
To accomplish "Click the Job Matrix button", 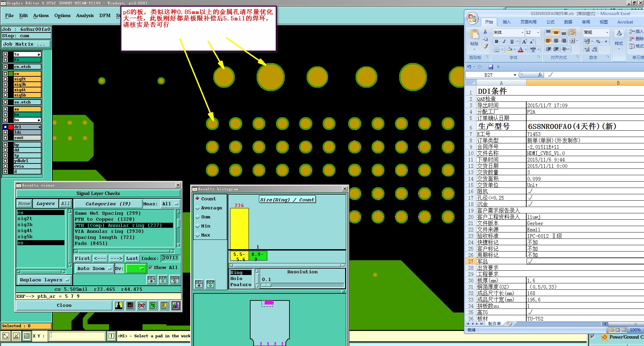I will (26, 44).
